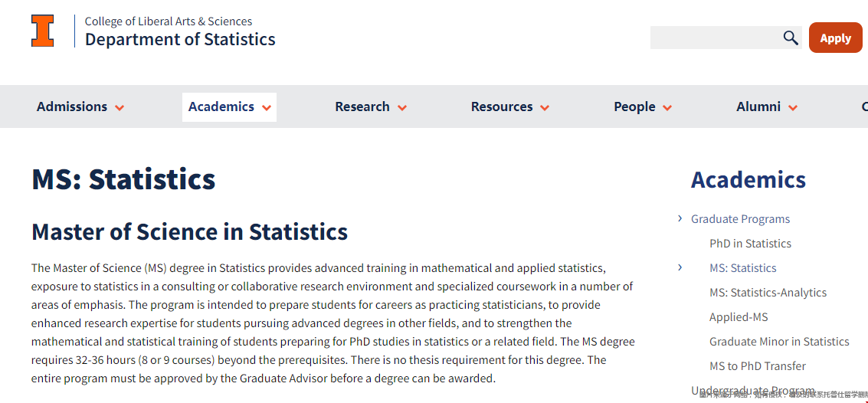The width and height of the screenshot is (868, 403).
Task: Expand the People dropdown chevron
Action: 667,108
